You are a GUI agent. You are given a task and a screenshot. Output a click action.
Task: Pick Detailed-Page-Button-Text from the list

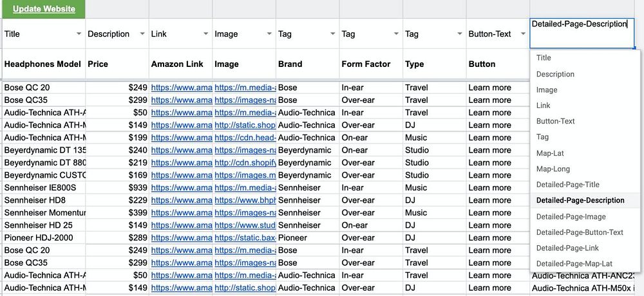580,232
